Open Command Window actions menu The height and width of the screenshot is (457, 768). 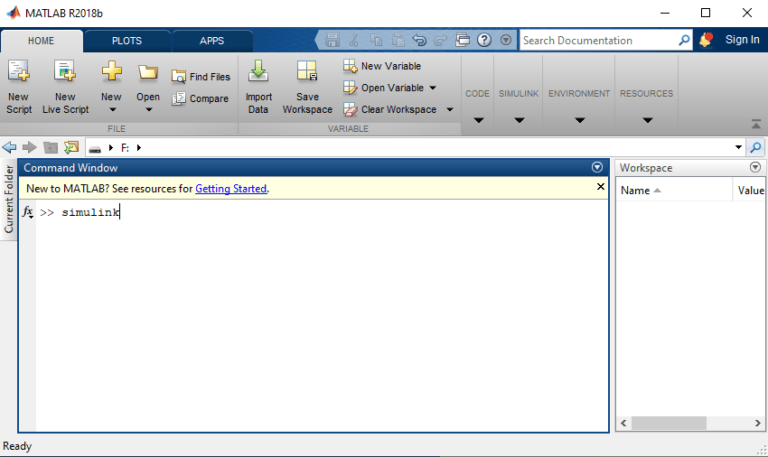coord(597,168)
